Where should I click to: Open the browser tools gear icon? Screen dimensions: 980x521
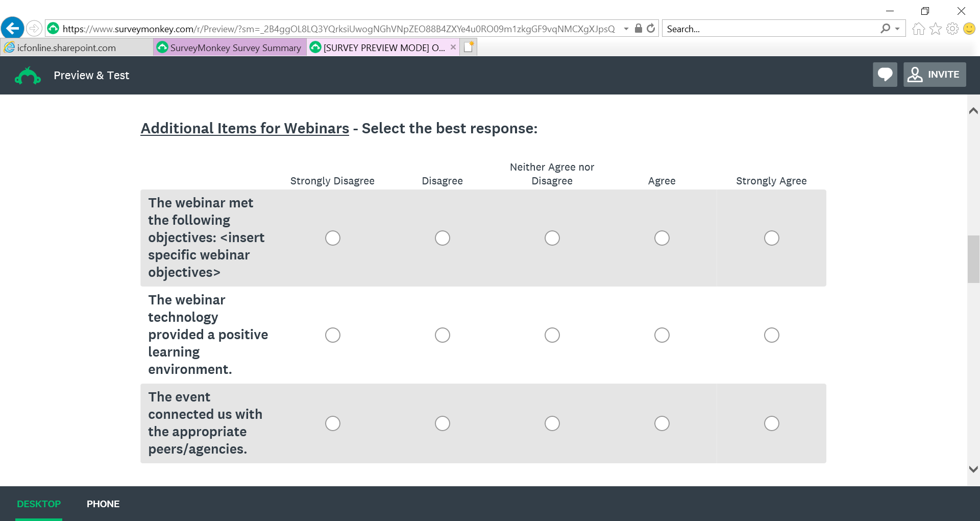click(x=952, y=29)
